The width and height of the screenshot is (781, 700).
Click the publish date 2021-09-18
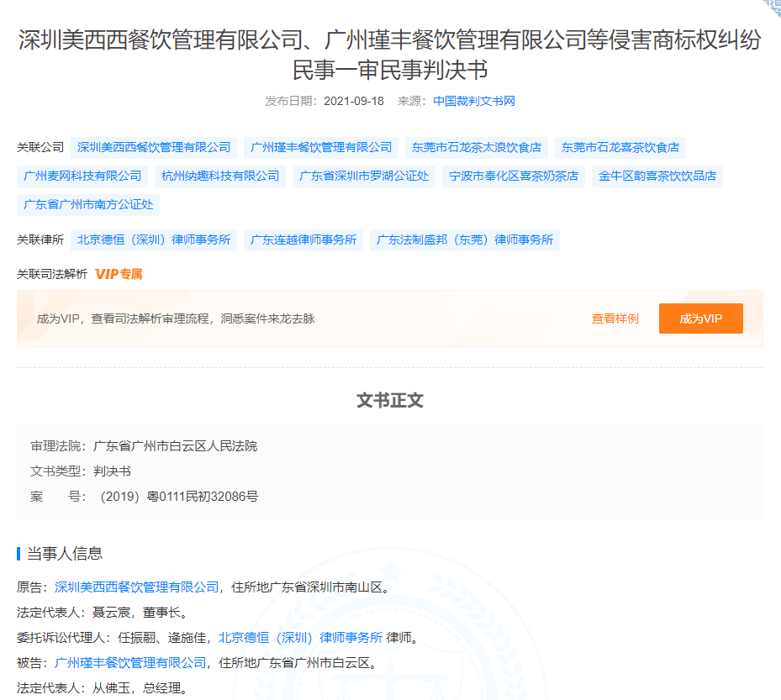pos(354,101)
